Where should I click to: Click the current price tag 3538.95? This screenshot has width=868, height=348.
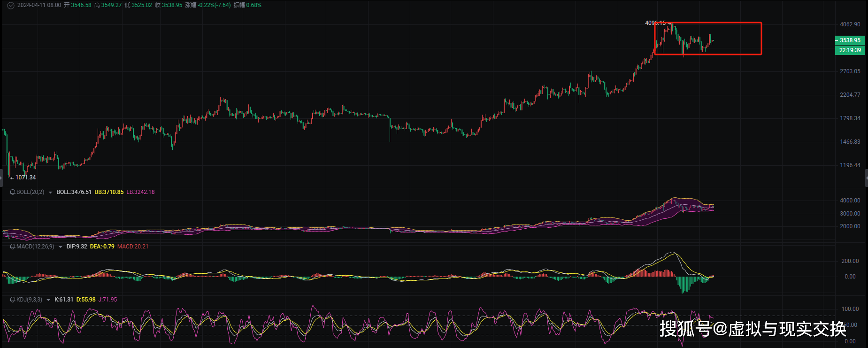850,40
